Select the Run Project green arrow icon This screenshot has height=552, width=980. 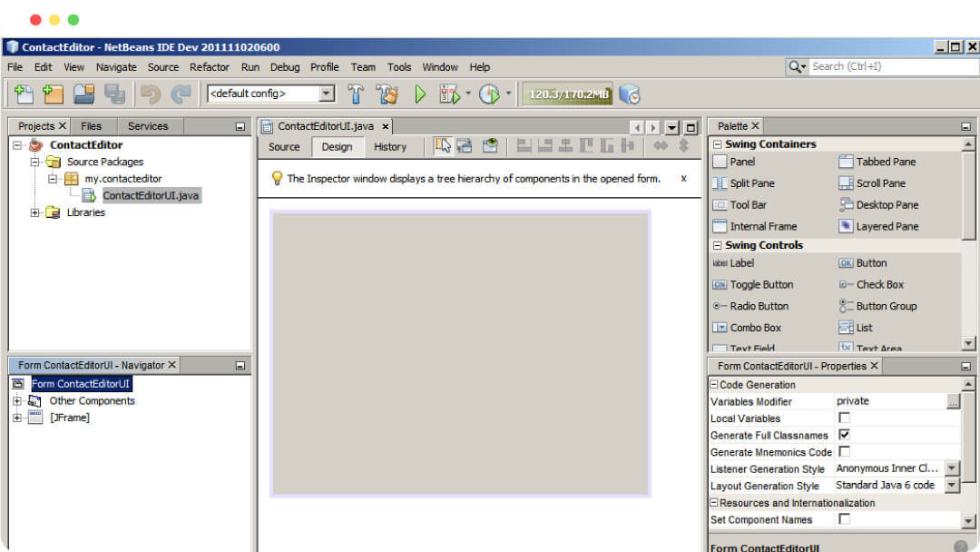(x=419, y=94)
